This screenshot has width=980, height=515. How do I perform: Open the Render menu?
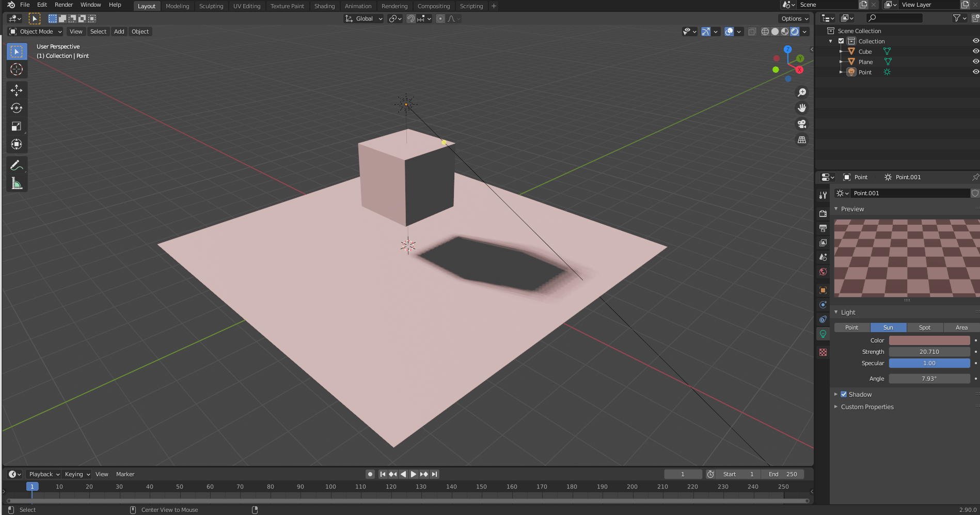pyautogui.click(x=64, y=5)
